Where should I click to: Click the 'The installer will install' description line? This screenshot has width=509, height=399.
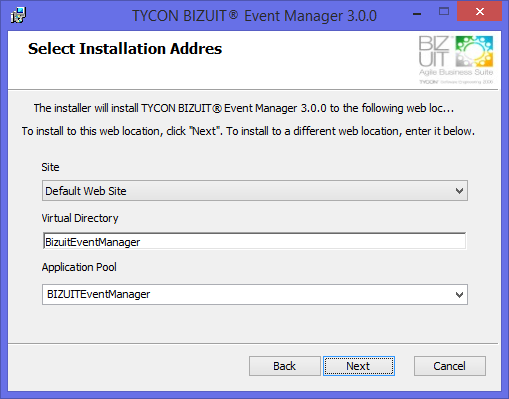click(244, 108)
